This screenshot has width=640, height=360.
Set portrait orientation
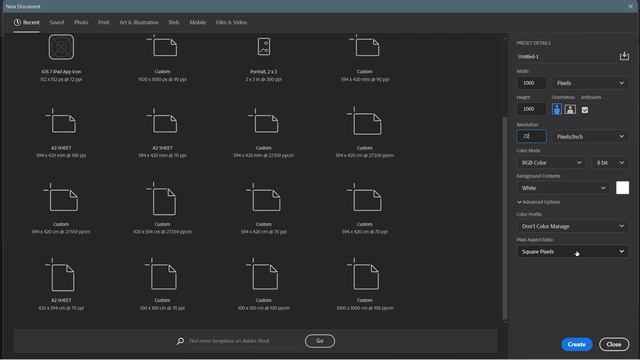557,109
